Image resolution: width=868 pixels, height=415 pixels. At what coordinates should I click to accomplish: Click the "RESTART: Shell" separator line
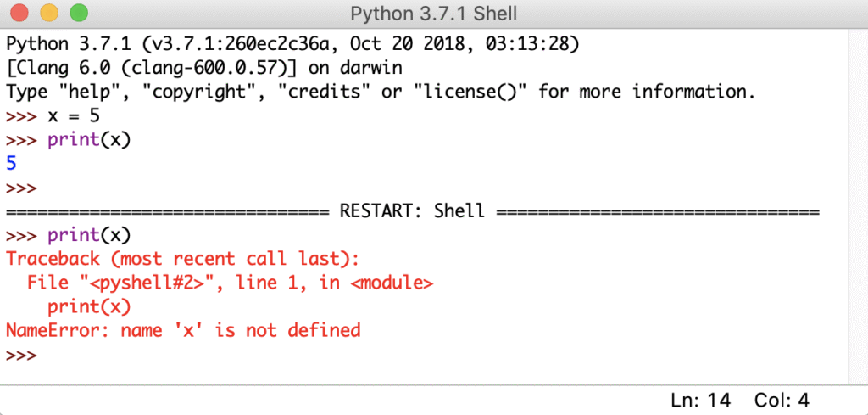(412, 210)
